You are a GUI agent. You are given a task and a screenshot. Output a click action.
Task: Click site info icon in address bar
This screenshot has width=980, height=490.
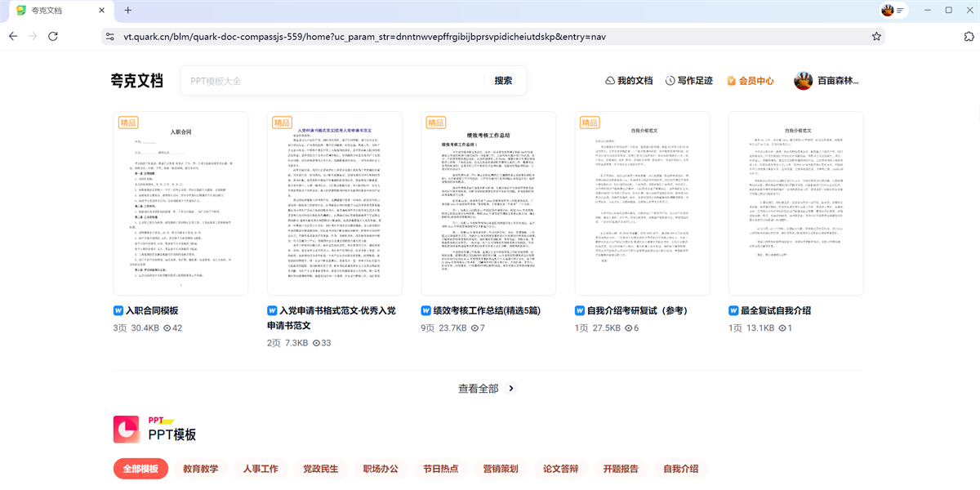(109, 37)
